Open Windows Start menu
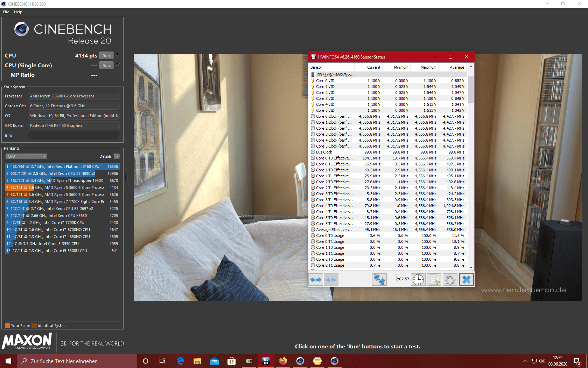Screen dimensions: 588x368 pos(8,361)
